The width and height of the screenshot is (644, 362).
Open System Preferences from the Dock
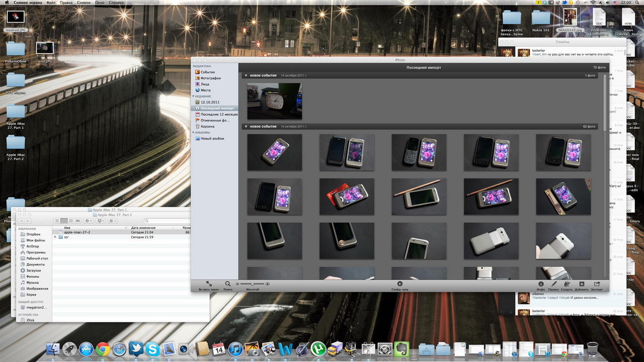tap(385, 349)
